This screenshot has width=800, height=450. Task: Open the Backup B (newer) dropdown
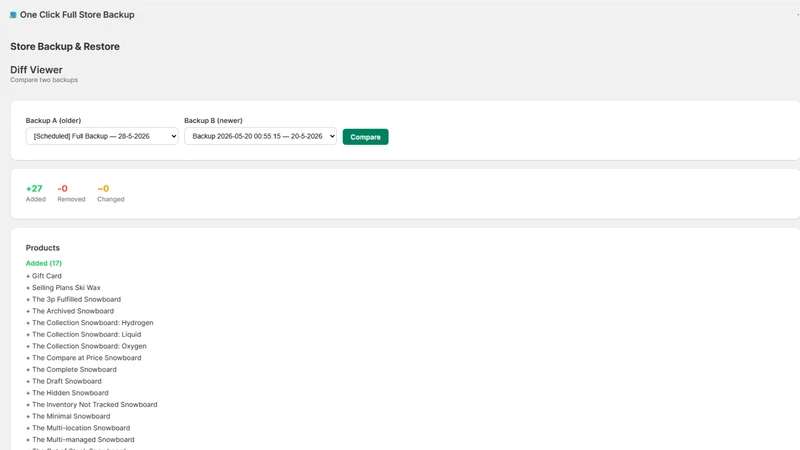point(260,136)
